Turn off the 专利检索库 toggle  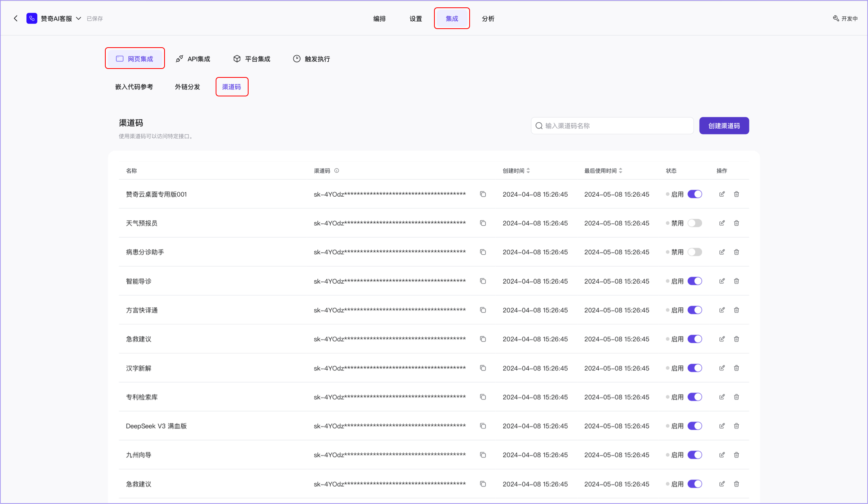point(695,397)
